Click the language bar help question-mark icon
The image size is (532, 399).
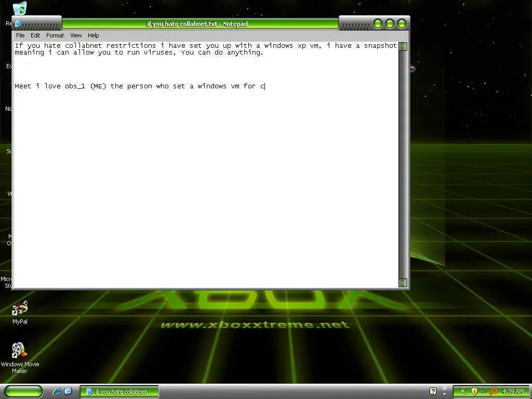pos(433,391)
